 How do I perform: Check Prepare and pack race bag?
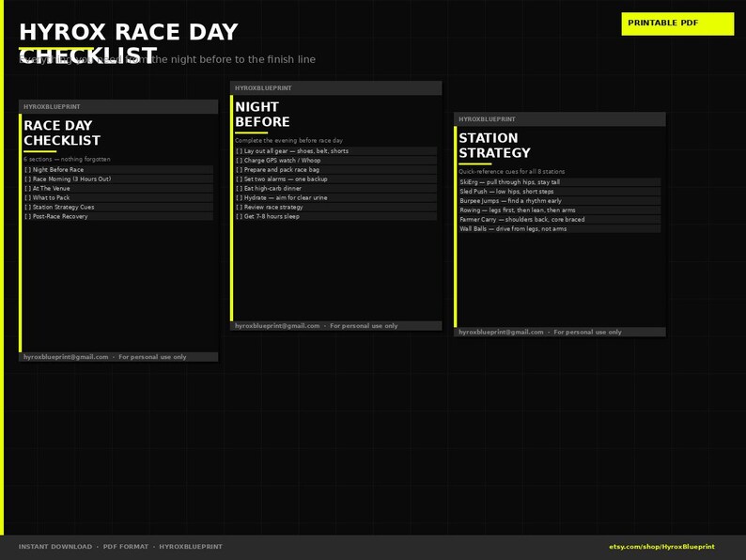click(x=336, y=169)
